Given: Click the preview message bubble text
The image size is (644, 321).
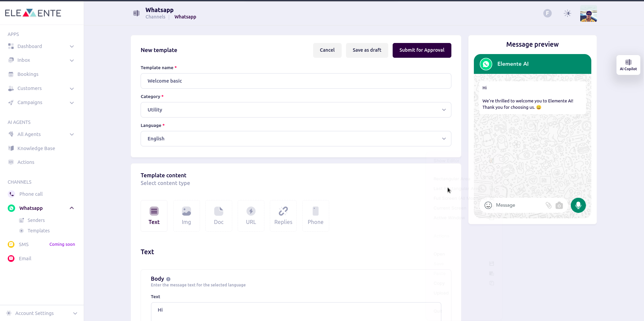Looking at the screenshot, I should click(533, 98).
